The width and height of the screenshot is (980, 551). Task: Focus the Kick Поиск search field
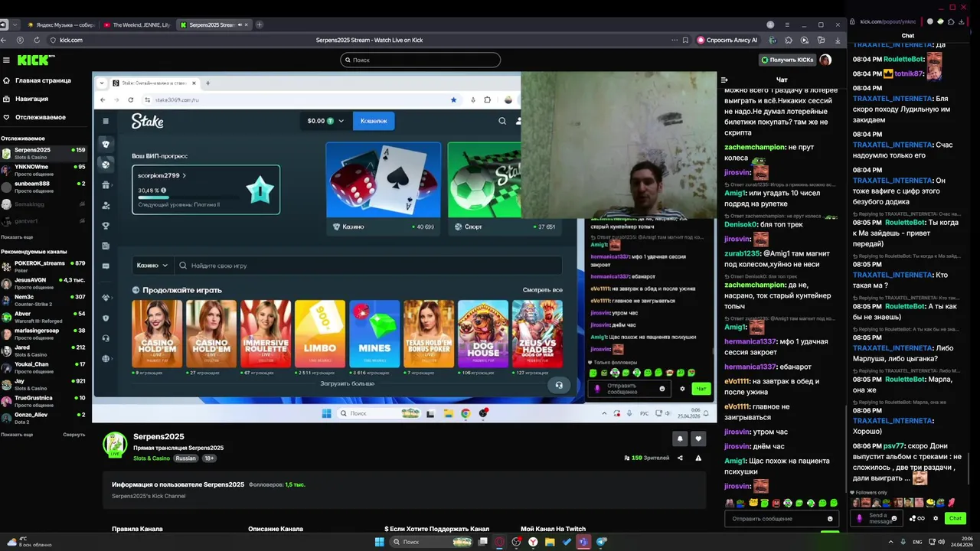[420, 60]
